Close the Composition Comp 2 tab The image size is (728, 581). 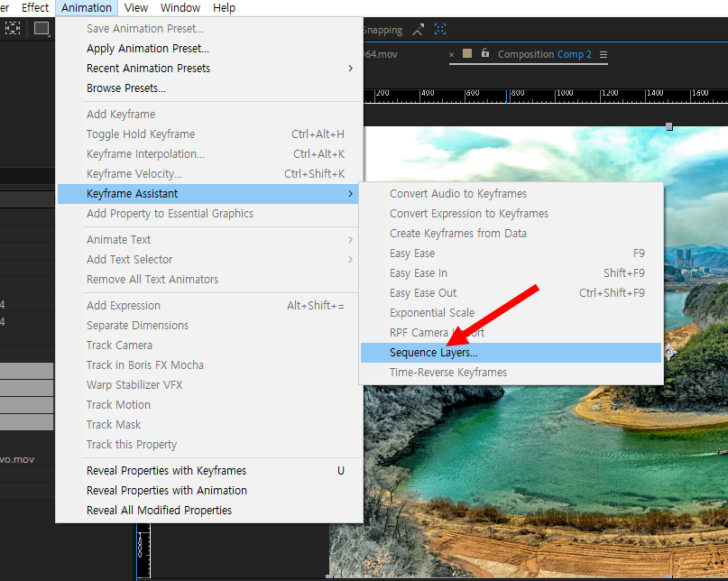451,55
